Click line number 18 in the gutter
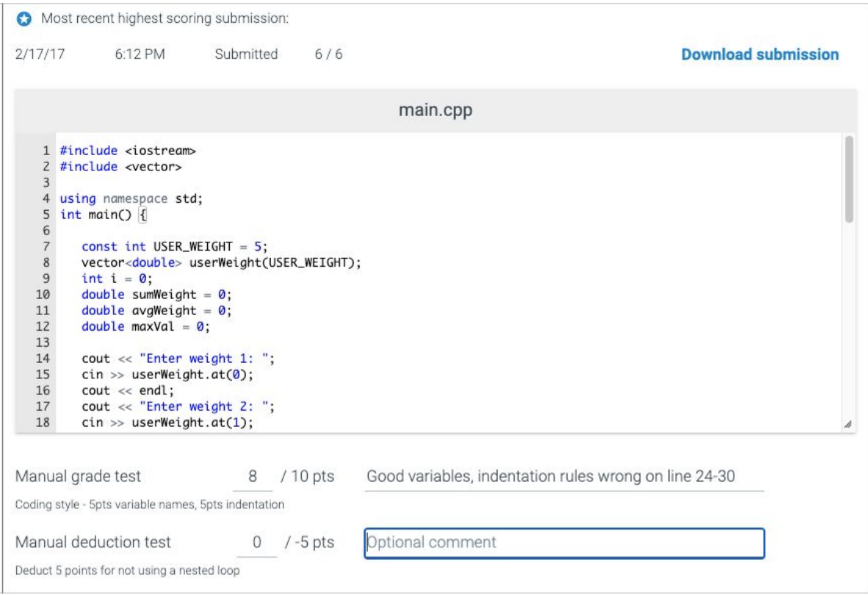 [x=43, y=422]
